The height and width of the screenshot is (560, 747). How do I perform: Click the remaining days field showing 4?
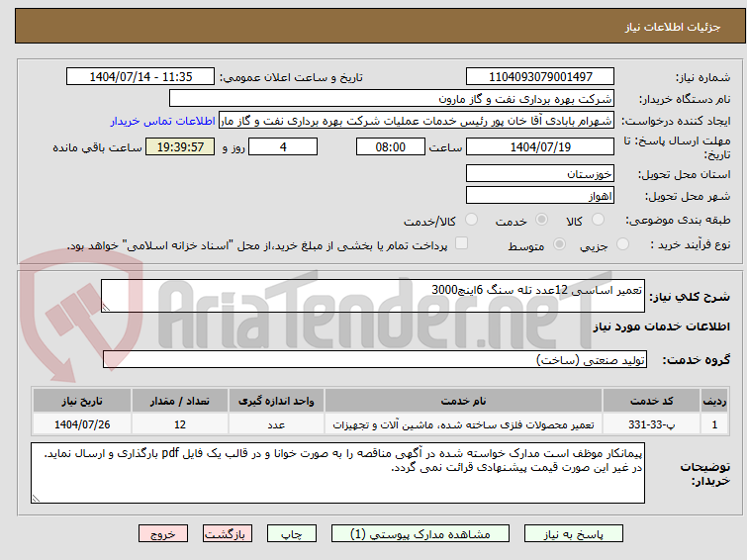tap(283, 146)
